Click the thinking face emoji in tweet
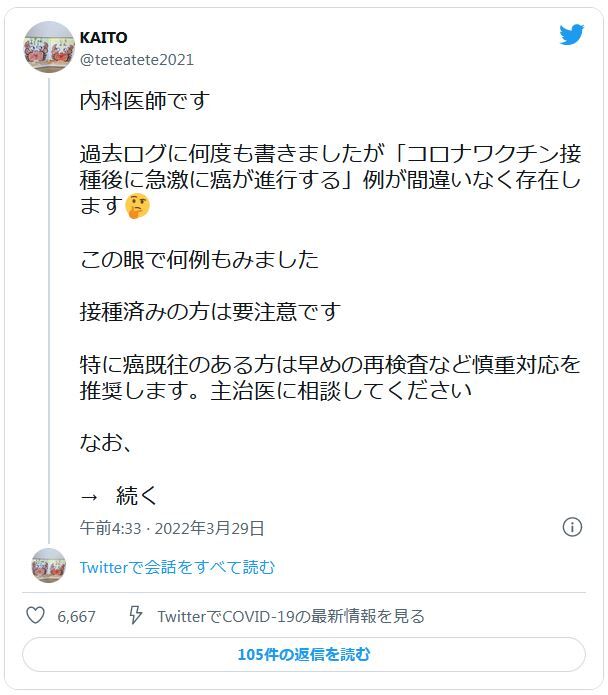The width and height of the screenshot is (608, 695). click(x=138, y=206)
